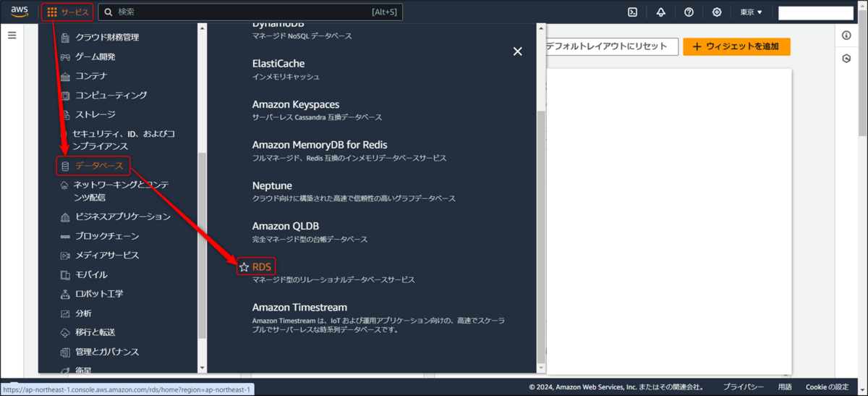Image resolution: width=868 pixels, height=396 pixels.
Task: Open the 東京 region dropdown
Action: pos(751,12)
